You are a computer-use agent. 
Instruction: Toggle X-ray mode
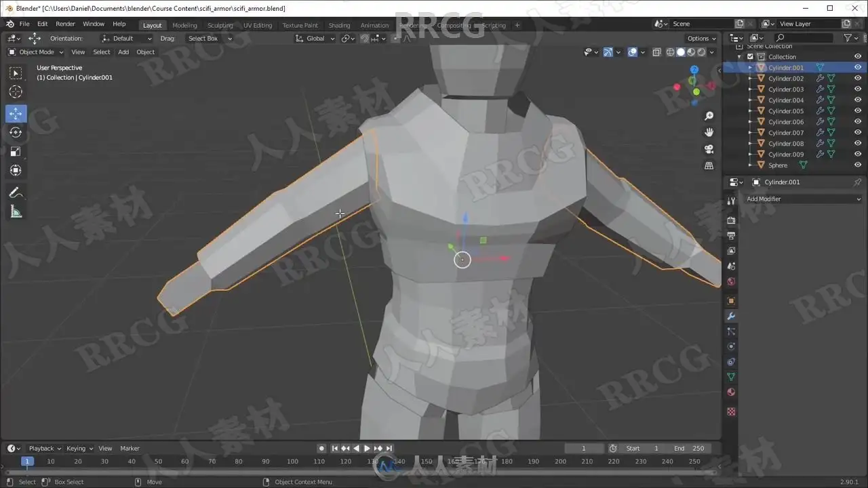pyautogui.click(x=656, y=52)
